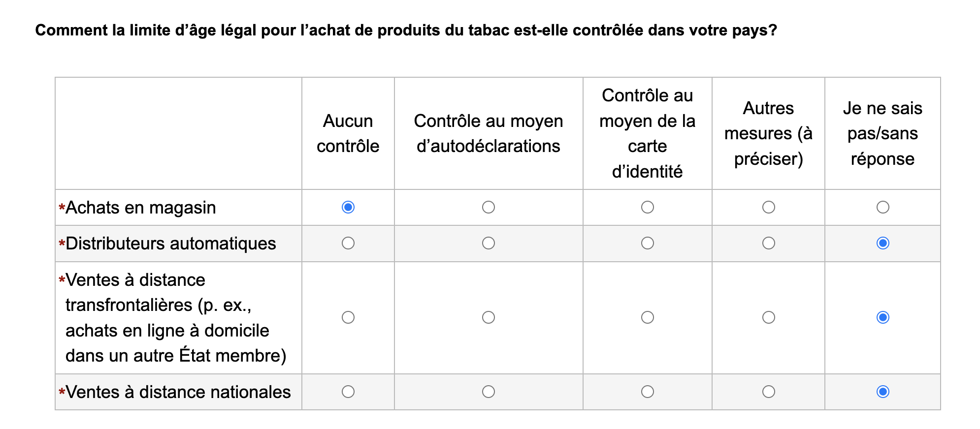
Task: Pick carte d'identité for ventes à distance nationales
Action: click(x=648, y=392)
